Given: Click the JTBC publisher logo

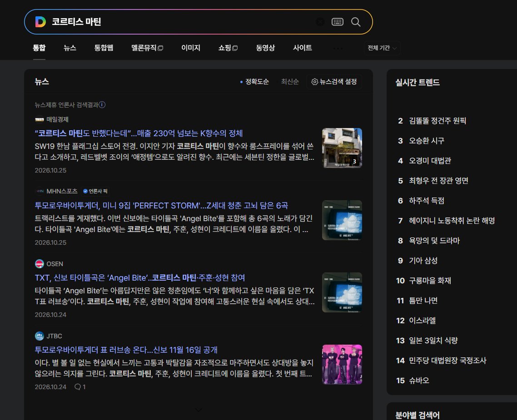Looking at the screenshot, I should [39, 336].
